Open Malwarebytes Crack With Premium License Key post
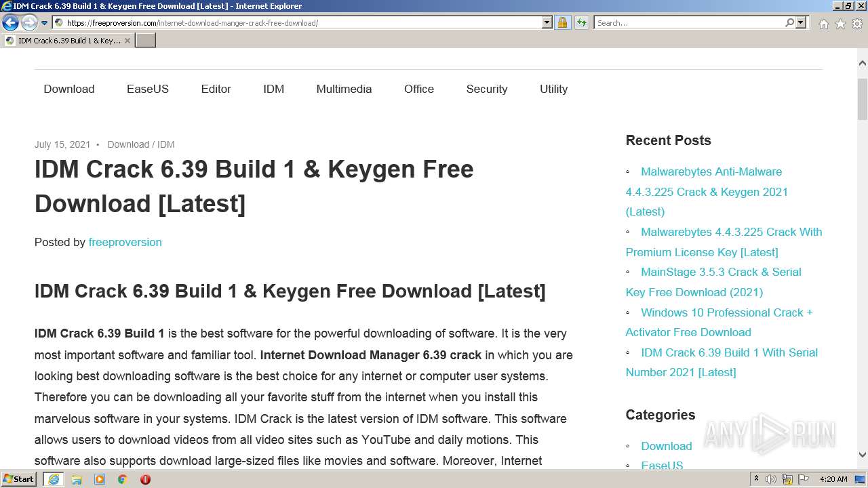Screen dimensions: 868x488 point(724,242)
